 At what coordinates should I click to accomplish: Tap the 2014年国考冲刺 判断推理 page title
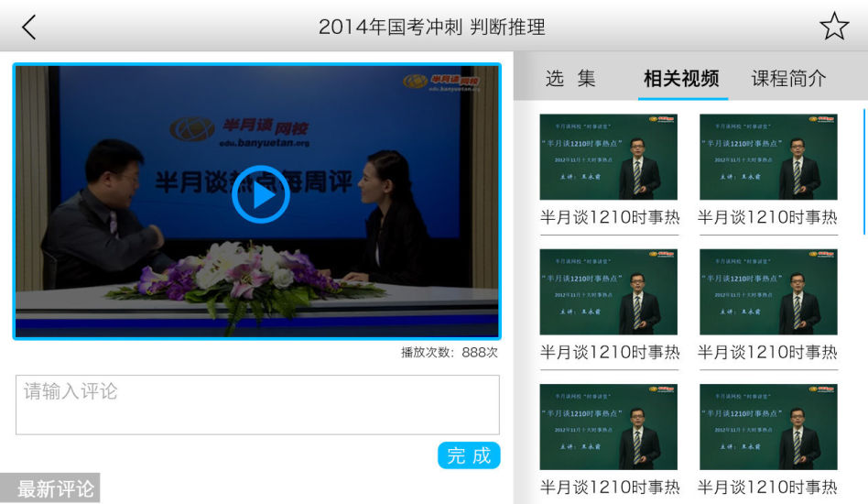(x=432, y=27)
